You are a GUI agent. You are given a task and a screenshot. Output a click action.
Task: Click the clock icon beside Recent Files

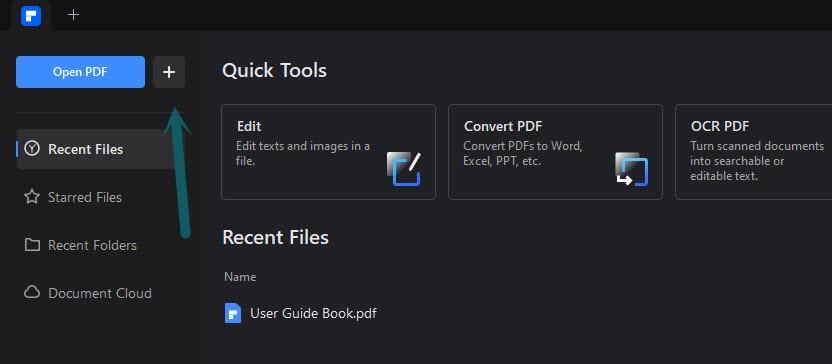pyautogui.click(x=32, y=149)
